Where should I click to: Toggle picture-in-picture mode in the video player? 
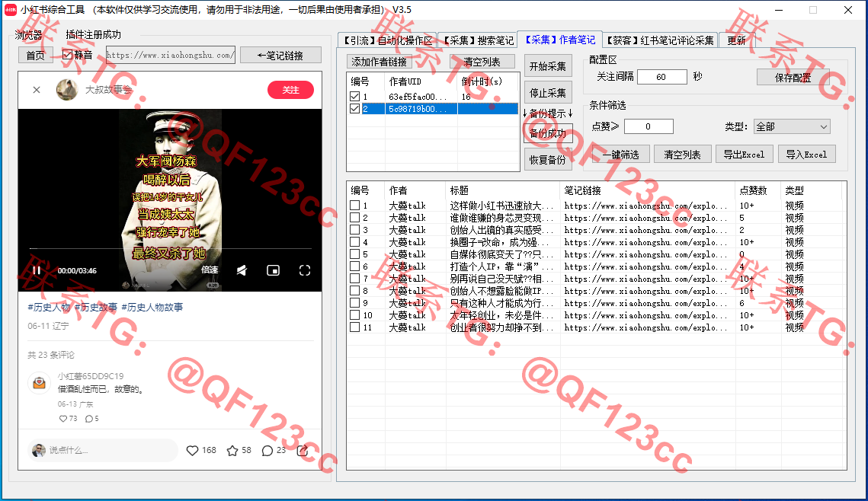coord(273,270)
